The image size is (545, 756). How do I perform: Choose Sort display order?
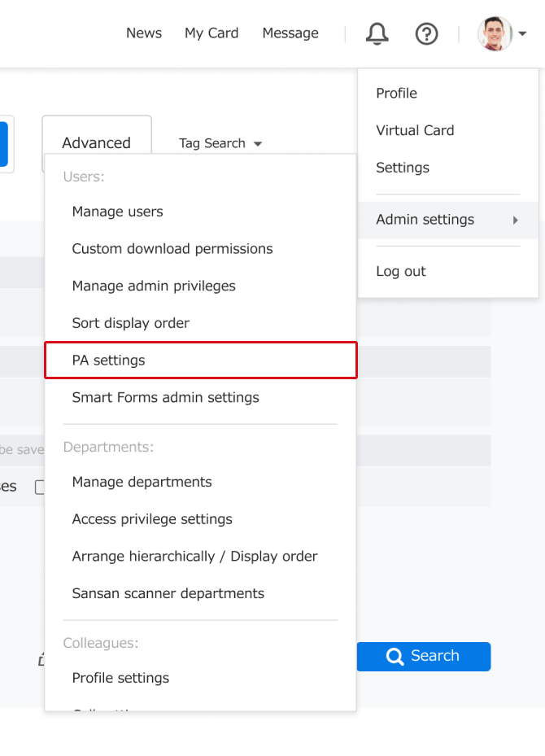click(x=200, y=323)
